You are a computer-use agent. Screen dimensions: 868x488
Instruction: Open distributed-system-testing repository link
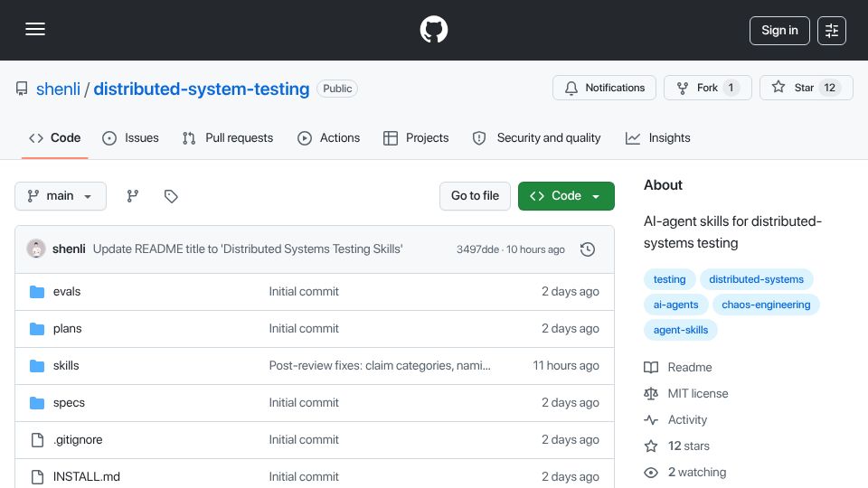(202, 89)
